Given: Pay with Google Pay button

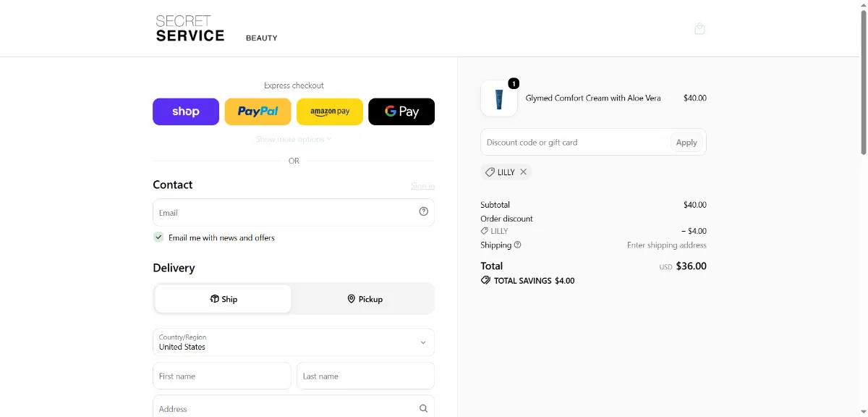Looking at the screenshot, I should tap(401, 111).
